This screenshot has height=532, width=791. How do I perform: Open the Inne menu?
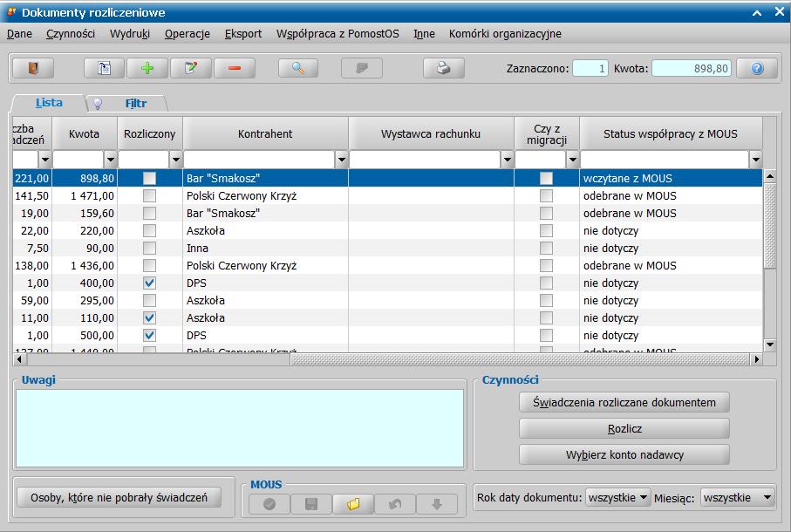click(x=424, y=34)
